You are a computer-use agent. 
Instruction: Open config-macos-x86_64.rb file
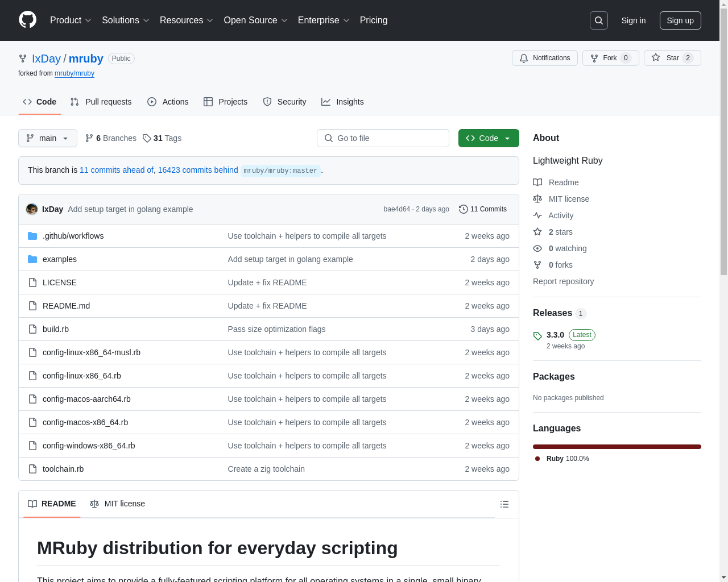[85, 422]
